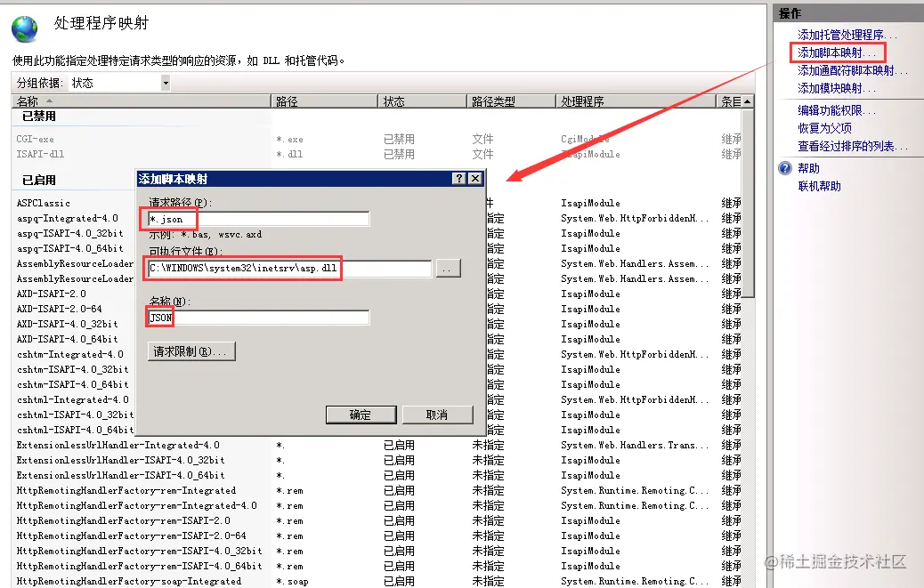Select HttpRemotingHandlerFactory-soap-Integrated row
Image resolution: width=924 pixels, height=588 pixels.
[x=377, y=582]
